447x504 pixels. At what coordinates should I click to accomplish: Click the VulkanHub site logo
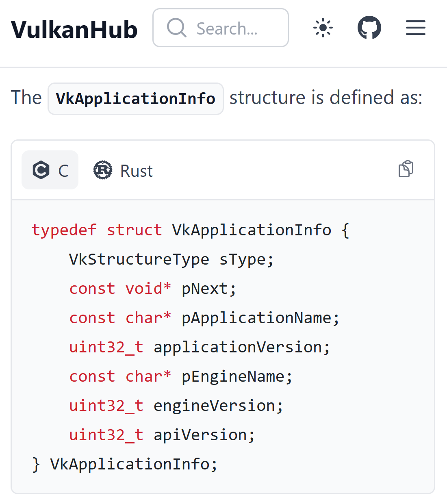coord(74,29)
